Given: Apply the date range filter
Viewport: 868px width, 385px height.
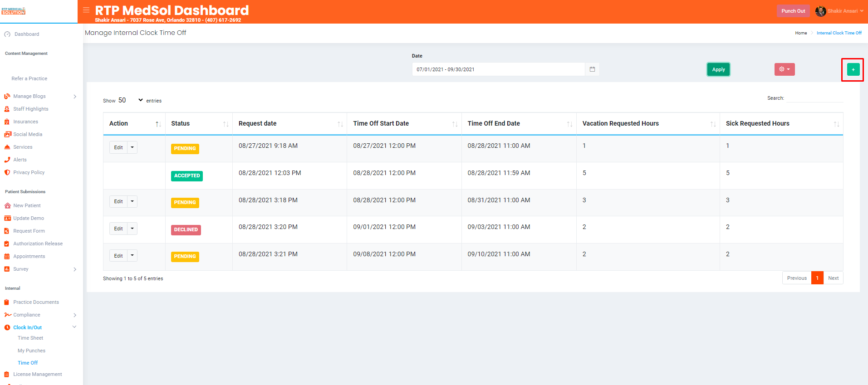Looking at the screenshot, I should [718, 69].
